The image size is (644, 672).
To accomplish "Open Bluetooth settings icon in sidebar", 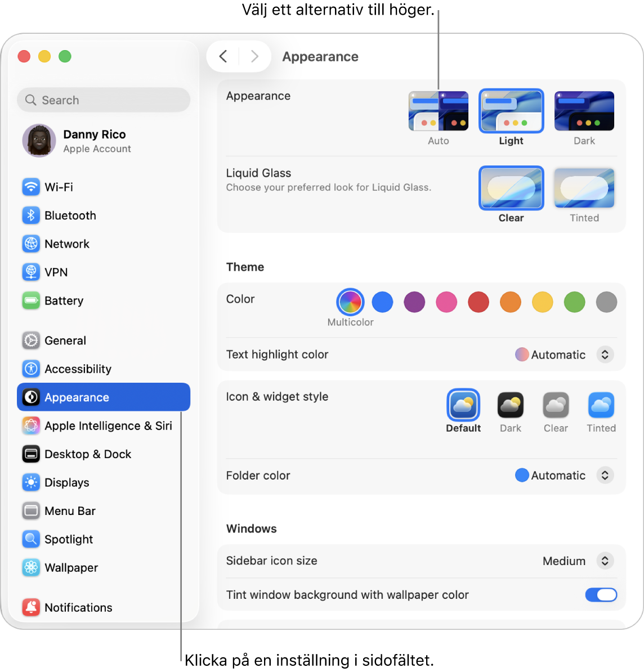I will pyautogui.click(x=31, y=215).
